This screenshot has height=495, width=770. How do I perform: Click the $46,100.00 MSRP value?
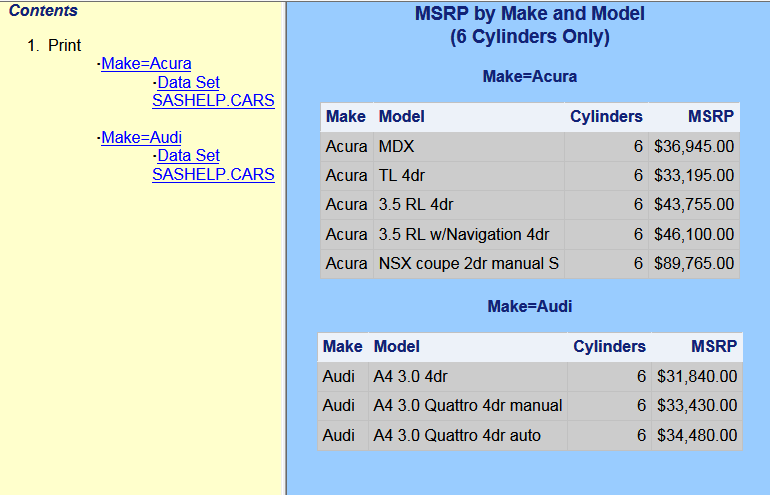694,235
